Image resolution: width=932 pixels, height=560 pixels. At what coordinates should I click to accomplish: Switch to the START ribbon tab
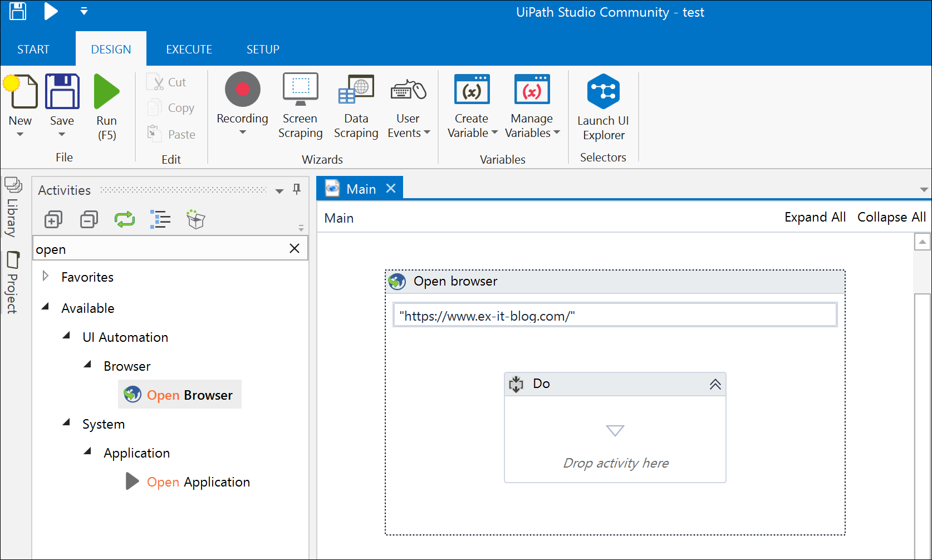click(x=33, y=50)
